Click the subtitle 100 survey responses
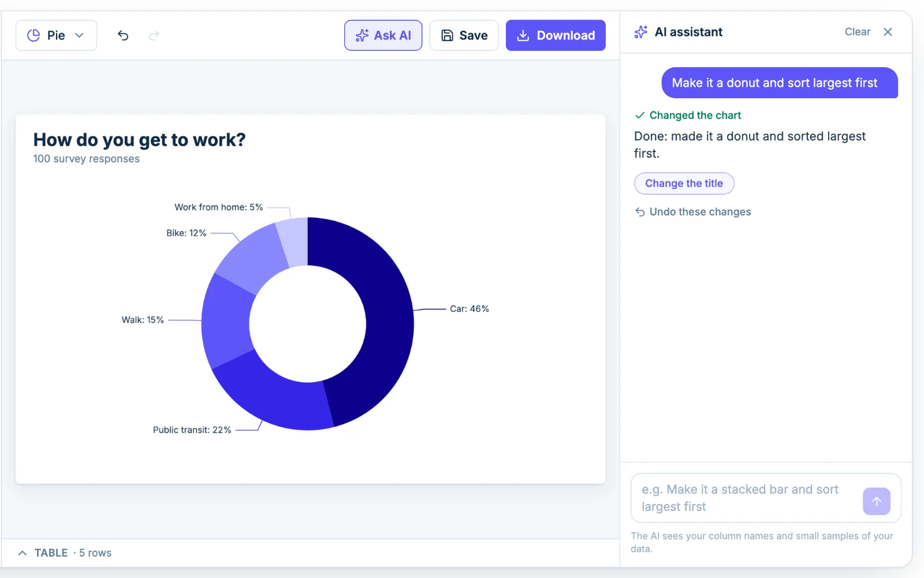The image size is (924, 578). coord(86,158)
